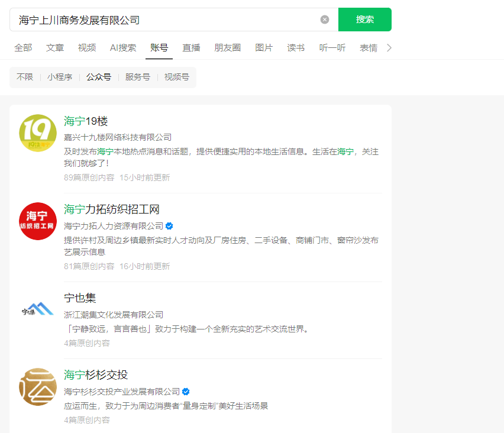Open the 宁也集 mountain logo avatar
This screenshot has height=433, width=504.
[38, 309]
